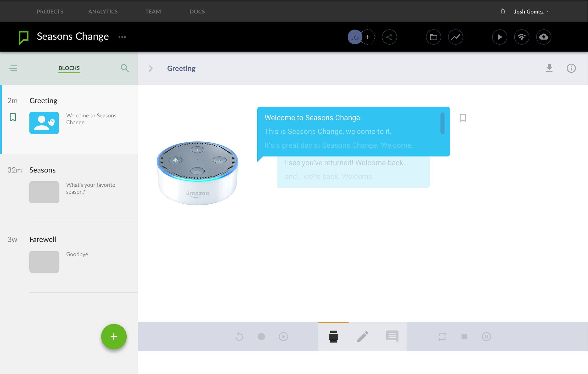588x374 pixels.
Task: Toggle bookmark on Greeting block in sidebar
Action: pyautogui.click(x=13, y=117)
